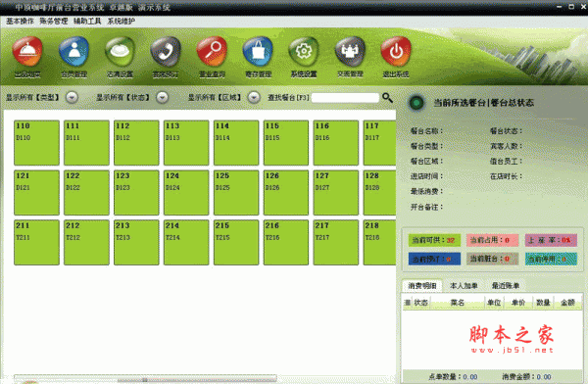Expand the 显示所有【状态】 dropdown
The image size is (588, 384).
click(x=163, y=98)
